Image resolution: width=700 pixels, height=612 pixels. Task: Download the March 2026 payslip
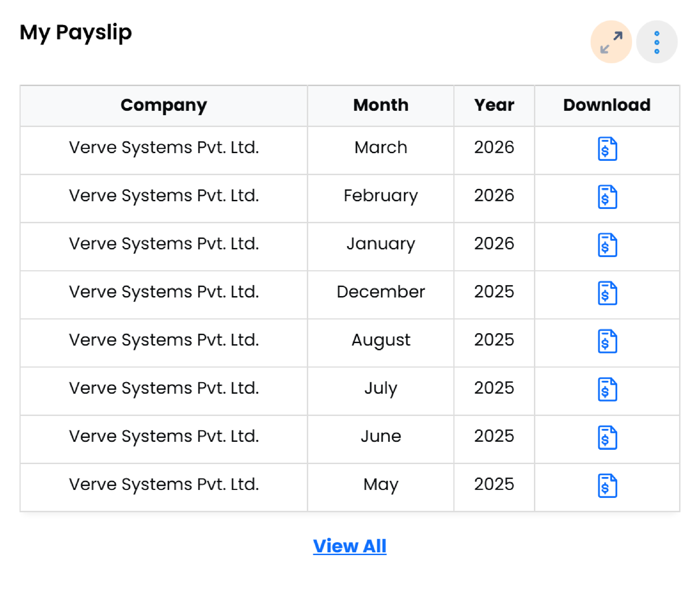pyautogui.click(x=607, y=148)
